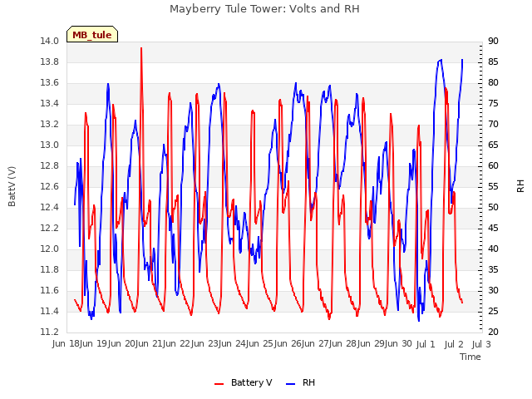
Task: Click the 13.2 voltage axis value
Action: [50, 124]
